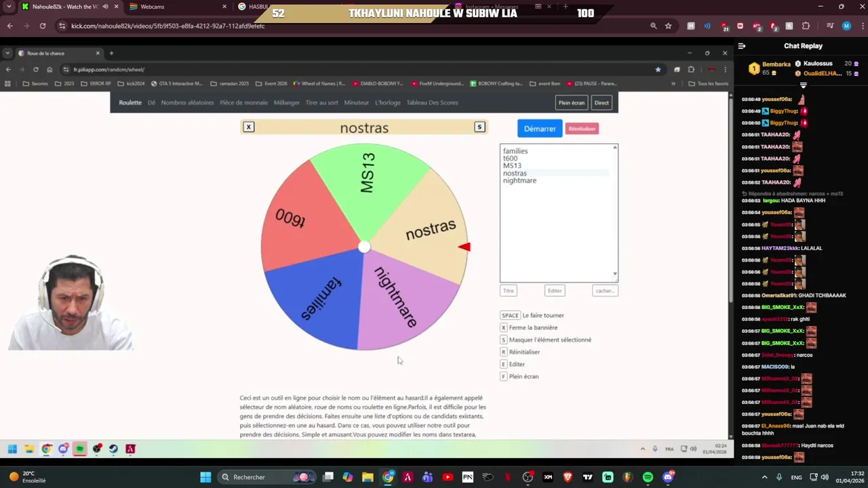Expand the chat leaderboard arrow

click(804, 85)
